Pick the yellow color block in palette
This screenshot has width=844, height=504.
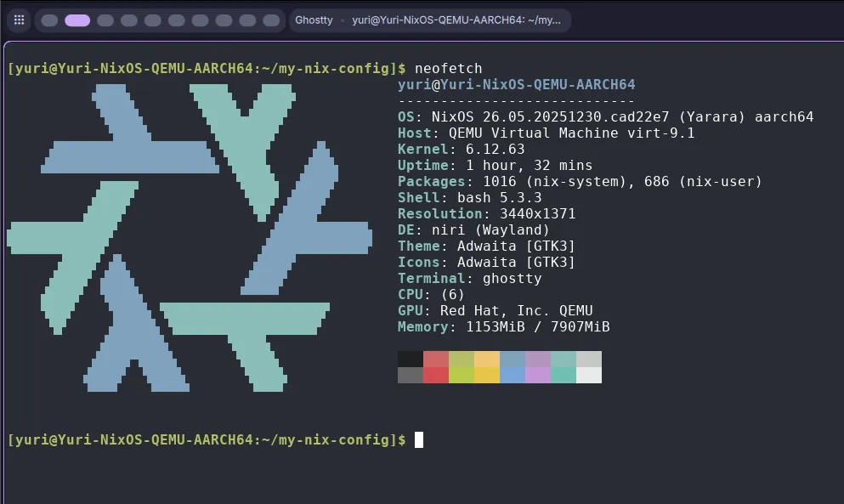[487, 375]
